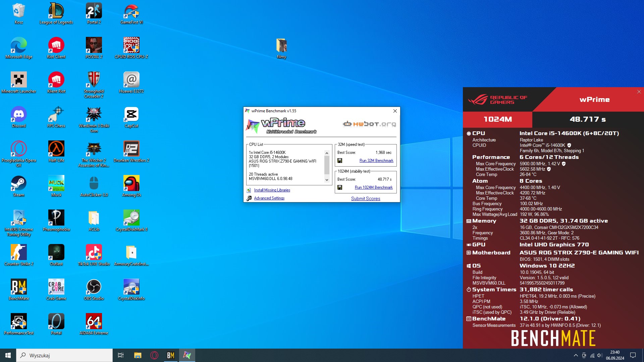This screenshot has height=362, width=644.
Task: Open the Wiedźmin 3 Dziki Gon icon
Action: coord(94,119)
